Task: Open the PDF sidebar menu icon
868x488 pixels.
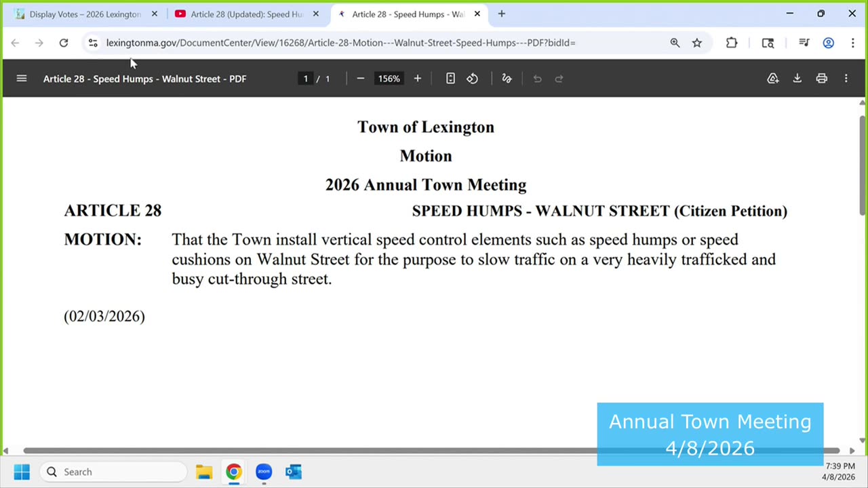Action: (22, 79)
